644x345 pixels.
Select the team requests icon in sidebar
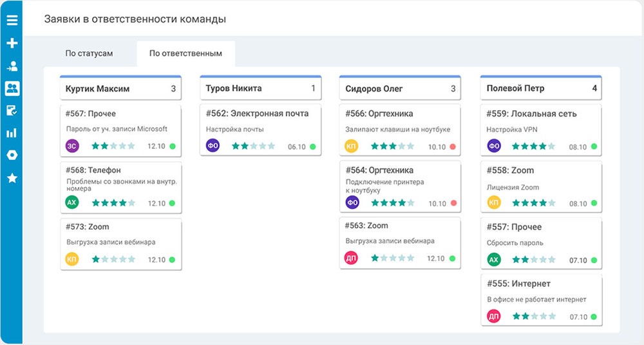tap(12, 88)
